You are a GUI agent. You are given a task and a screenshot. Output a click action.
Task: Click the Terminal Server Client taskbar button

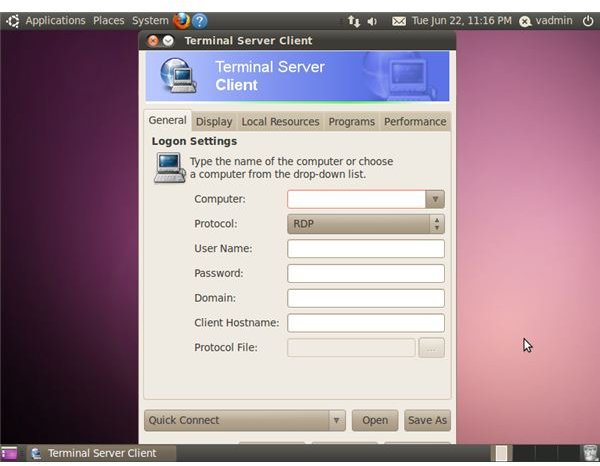[x=102, y=453]
